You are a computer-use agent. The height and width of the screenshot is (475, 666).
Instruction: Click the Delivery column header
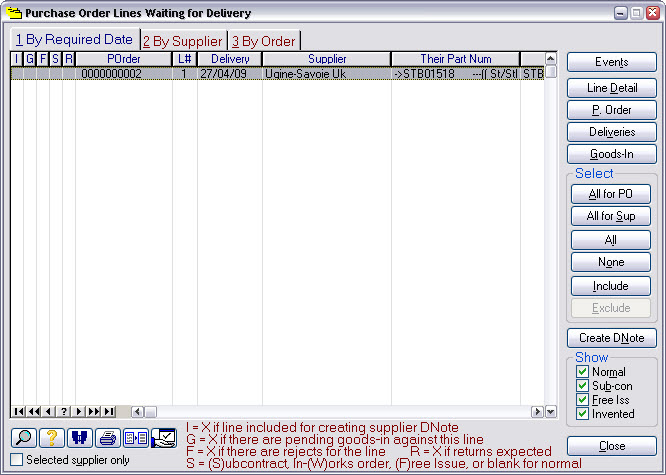click(230, 59)
